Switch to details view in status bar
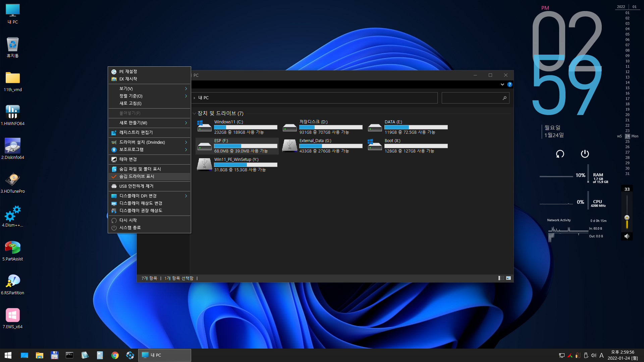The image size is (644, 362). pyautogui.click(x=501, y=278)
